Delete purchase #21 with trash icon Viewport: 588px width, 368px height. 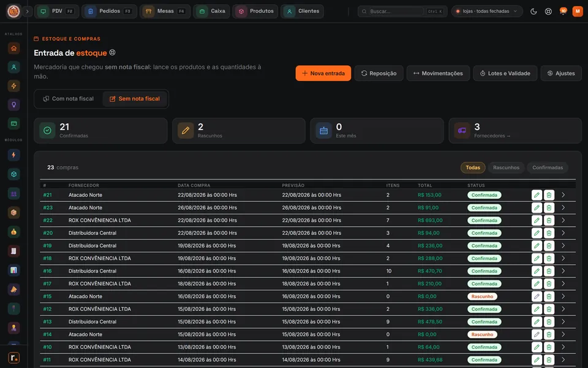pos(549,195)
